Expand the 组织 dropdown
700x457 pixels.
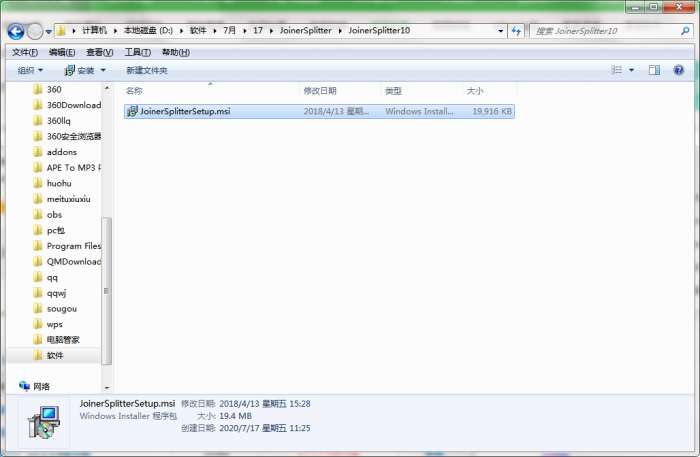tap(30, 71)
